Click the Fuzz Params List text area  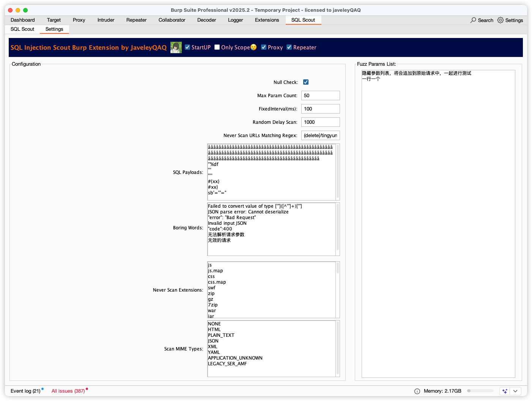click(x=438, y=224)
